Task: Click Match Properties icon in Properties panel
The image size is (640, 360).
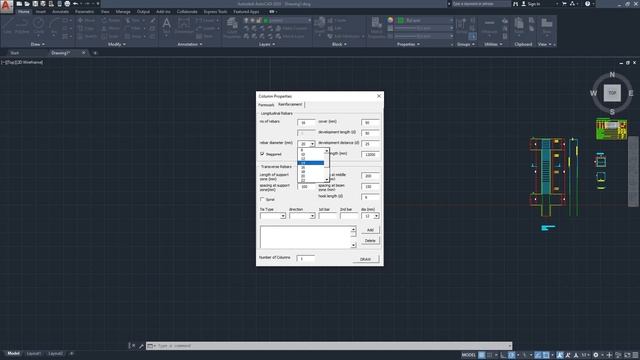Action: [x=376, y=27]
